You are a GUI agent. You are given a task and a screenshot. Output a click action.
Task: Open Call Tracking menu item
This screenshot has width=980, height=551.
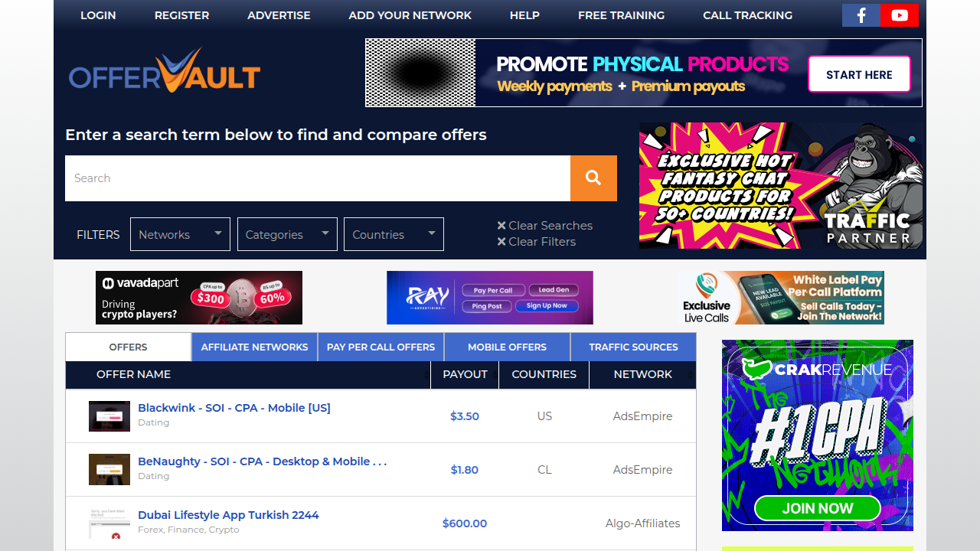click(747, 15)
